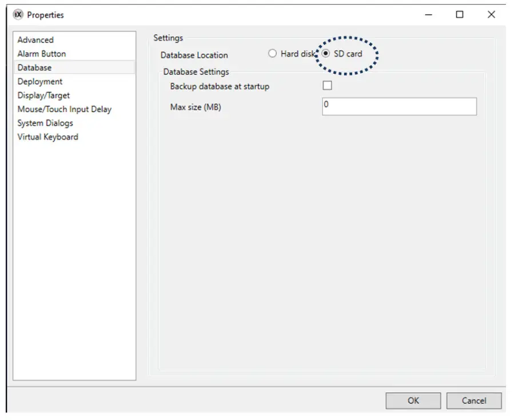Open the Display/Target category

pyautogui.click(x=74, y=95)
